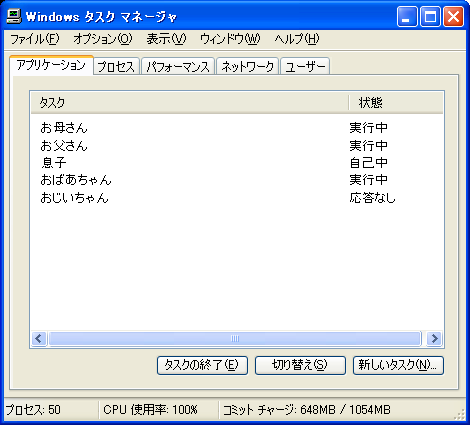Switch to the ユーザー tab
Image resolution: width=470 pixels, height=425 pixels.
pyautogui.click(x=305, y=66)
